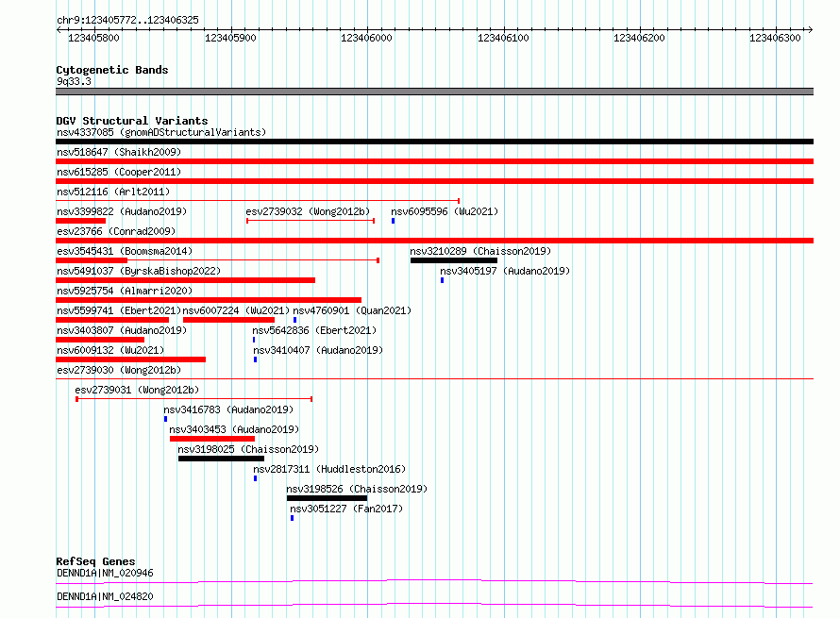The height and width of the screenshot is (618, 840).
Task: Click the black nsv3198526 variant bar
Action: pyautogui.click(x=327, y=498)
